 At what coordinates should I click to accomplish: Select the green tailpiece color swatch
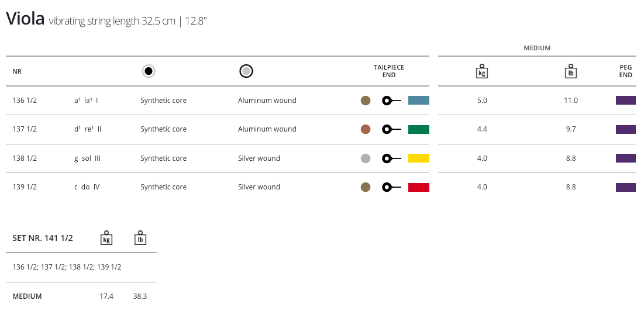[419, 129]
